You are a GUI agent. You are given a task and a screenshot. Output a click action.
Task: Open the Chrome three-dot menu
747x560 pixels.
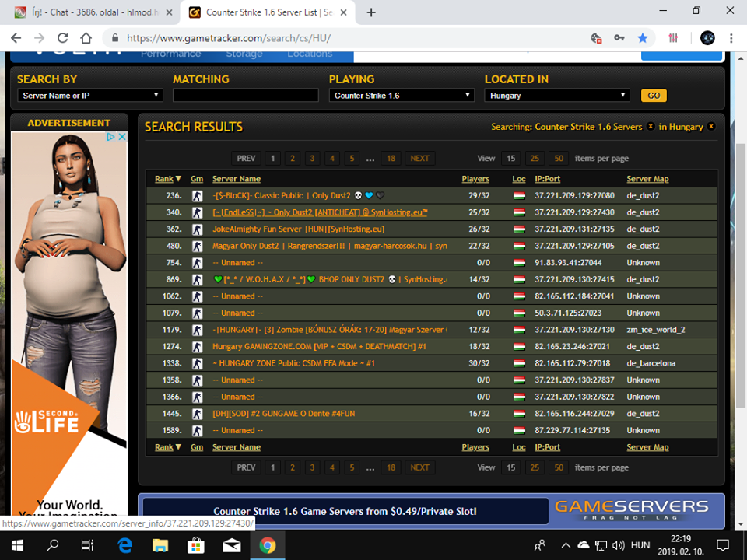click(731, 38)
